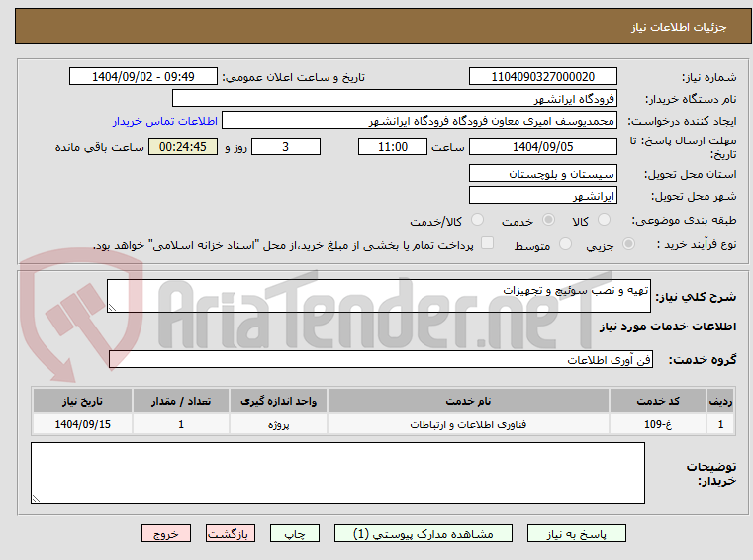
Task: Click the description textarea resize handle
Action: tap(112, 308)
